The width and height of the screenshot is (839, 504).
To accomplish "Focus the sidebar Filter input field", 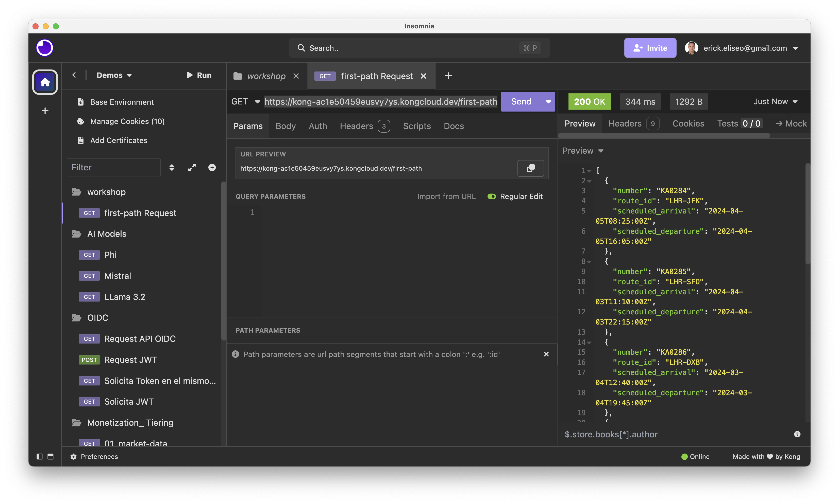I will click(113, 167).
